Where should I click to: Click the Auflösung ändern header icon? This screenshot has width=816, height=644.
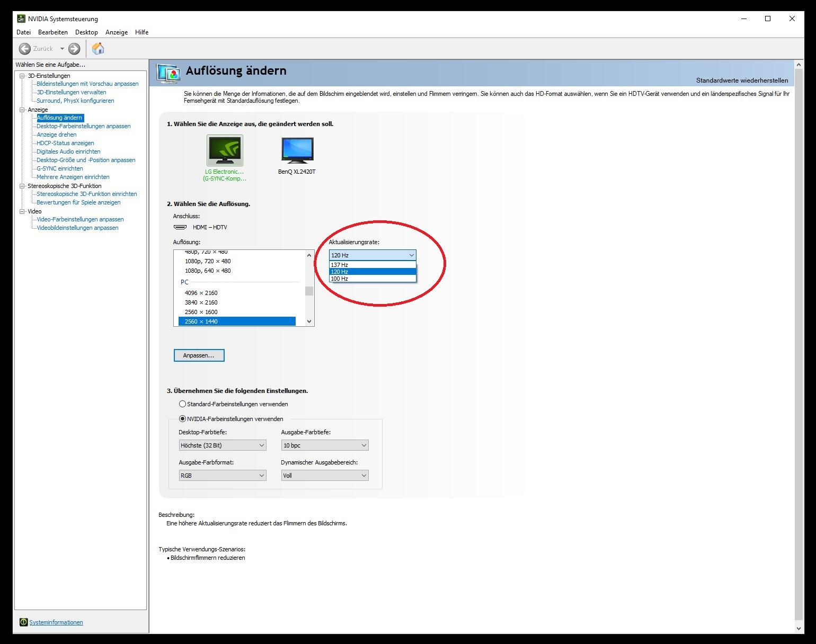point(169,73)
